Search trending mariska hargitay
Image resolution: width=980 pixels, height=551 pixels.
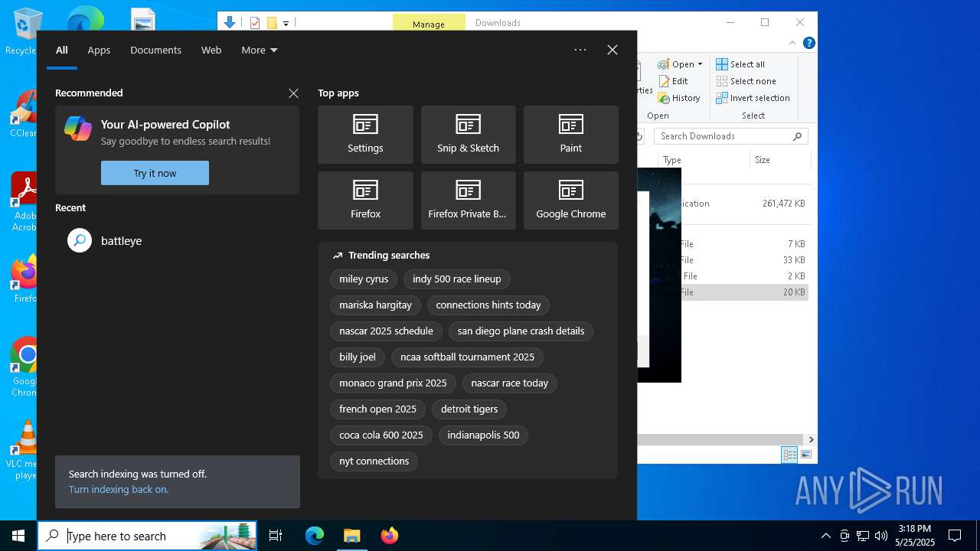click(375, 305)
